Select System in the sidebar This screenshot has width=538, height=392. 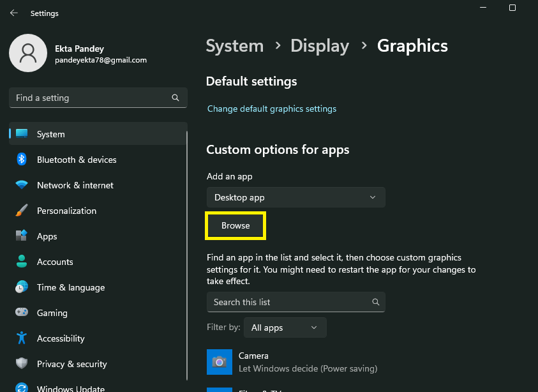point(51,134)
